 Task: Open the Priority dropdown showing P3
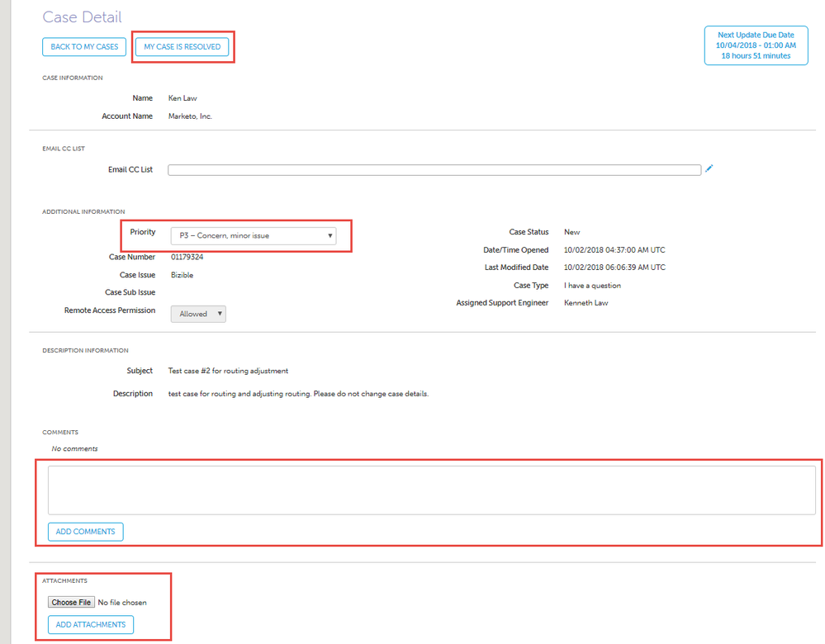[x=253, y=236]
